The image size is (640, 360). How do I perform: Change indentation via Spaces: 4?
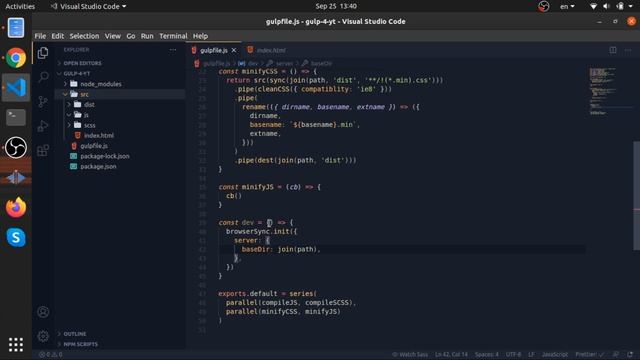(x=487, y=355)
